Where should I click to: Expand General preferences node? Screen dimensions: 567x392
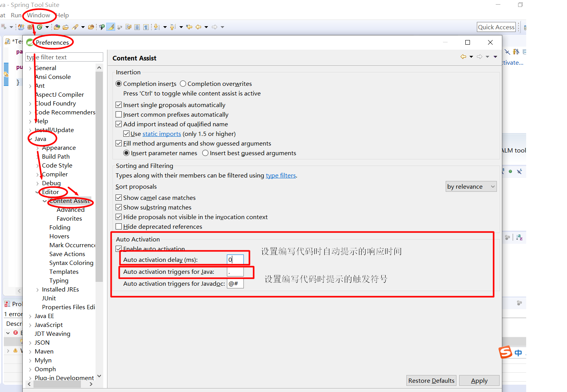tap(30, 68)
